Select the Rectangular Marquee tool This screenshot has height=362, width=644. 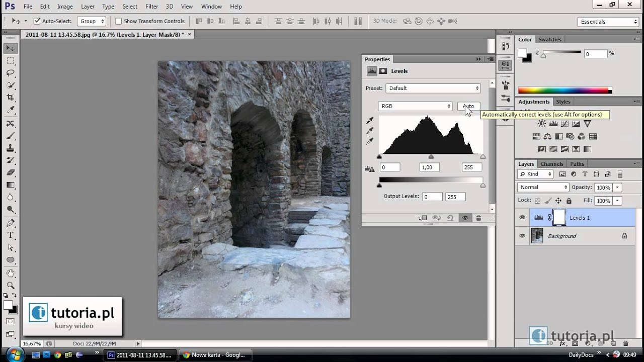pos(11,61)
